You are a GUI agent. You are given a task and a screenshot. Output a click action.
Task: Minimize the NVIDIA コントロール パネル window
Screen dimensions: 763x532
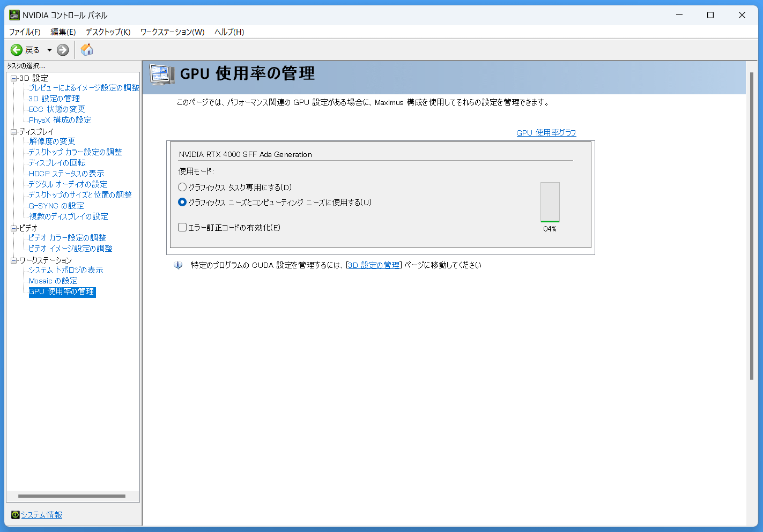pos(679,15)
